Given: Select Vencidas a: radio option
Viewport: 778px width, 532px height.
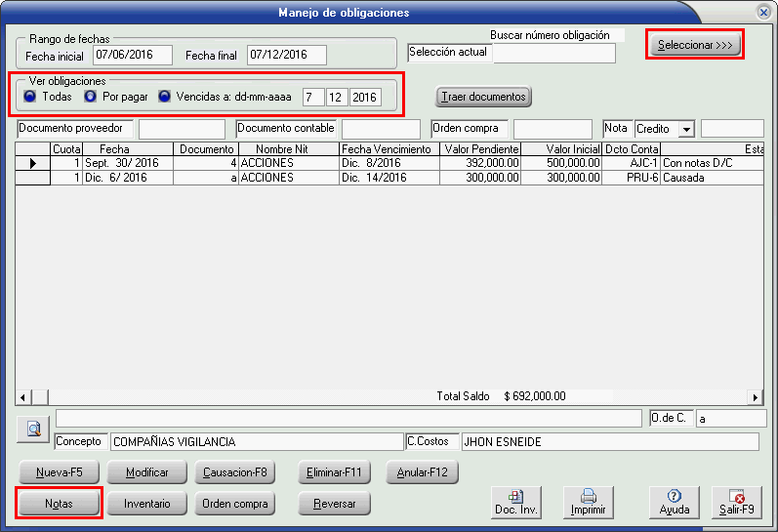Looking at the screenshot, I should [164, 97].
